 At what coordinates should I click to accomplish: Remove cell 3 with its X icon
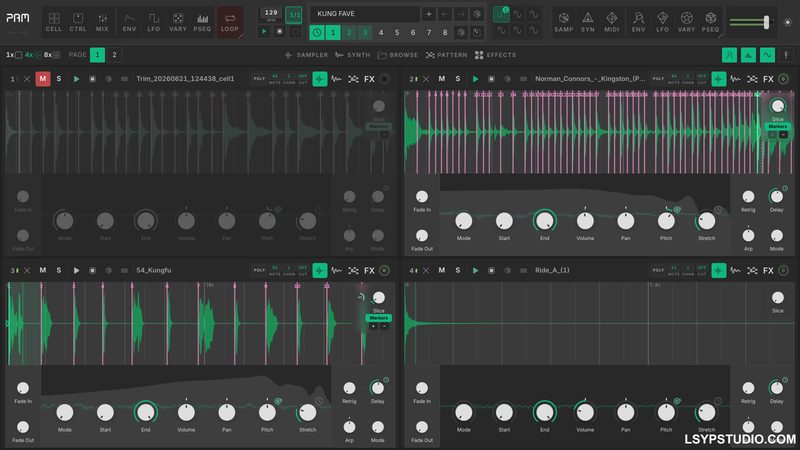(27, 270)
